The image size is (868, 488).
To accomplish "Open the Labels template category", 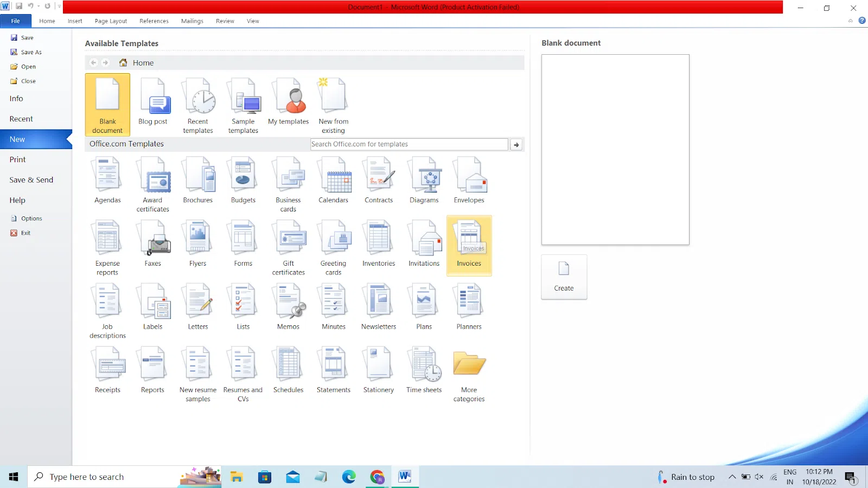I will 153,307.
